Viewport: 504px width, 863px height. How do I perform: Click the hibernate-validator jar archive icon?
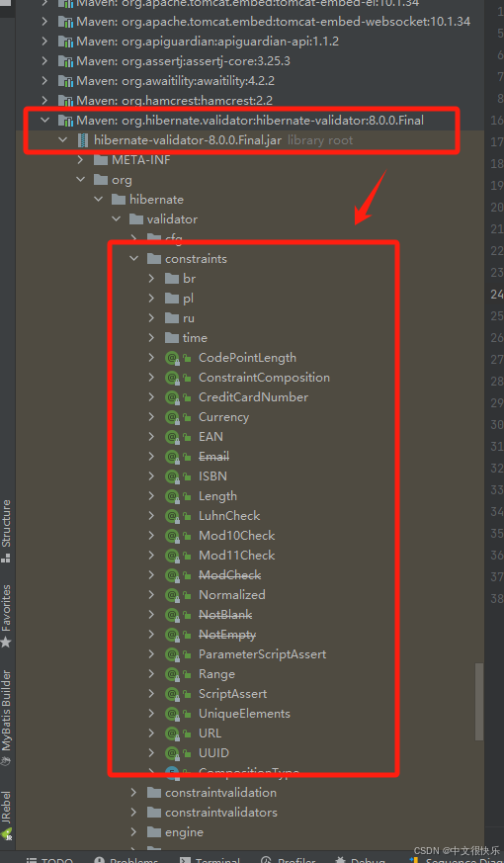(84, 139)
